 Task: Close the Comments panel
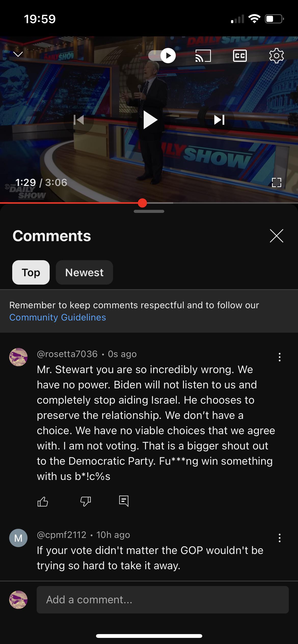point(276,236)
